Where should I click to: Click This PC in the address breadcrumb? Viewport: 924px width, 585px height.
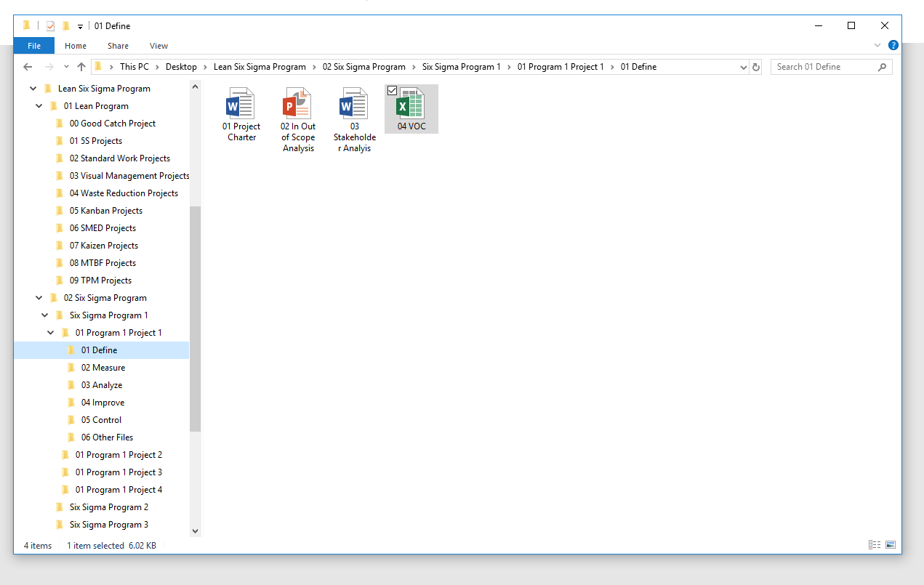[x=134, y=67]
